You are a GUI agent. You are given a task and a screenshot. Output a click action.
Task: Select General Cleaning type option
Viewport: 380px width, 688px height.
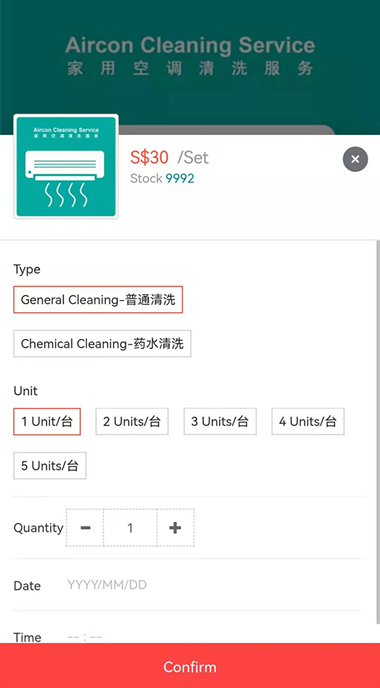[98, 300]
